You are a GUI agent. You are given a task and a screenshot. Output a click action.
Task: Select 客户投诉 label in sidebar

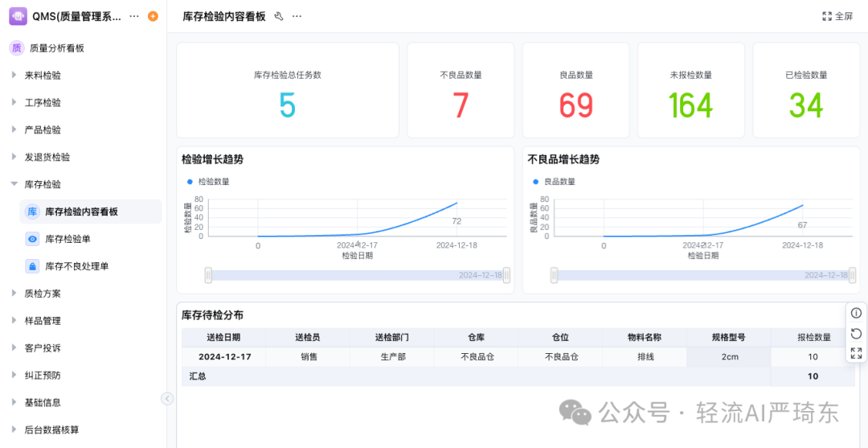coord(43,347)
